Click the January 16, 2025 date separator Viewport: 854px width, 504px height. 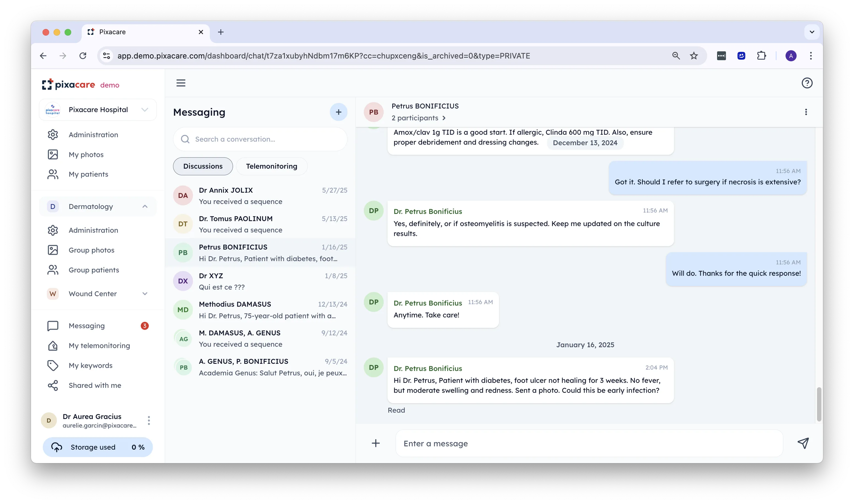click(x=585, y=345)
